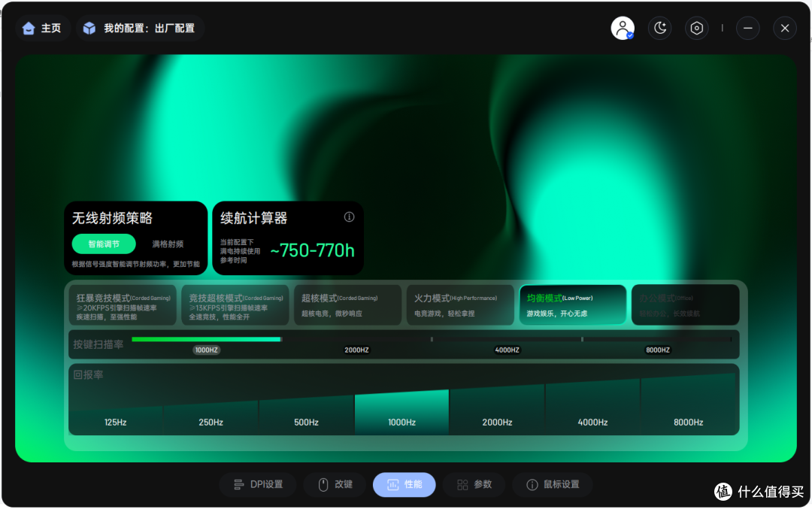Click the 无线射频策略 heading

tap(112, 218)
